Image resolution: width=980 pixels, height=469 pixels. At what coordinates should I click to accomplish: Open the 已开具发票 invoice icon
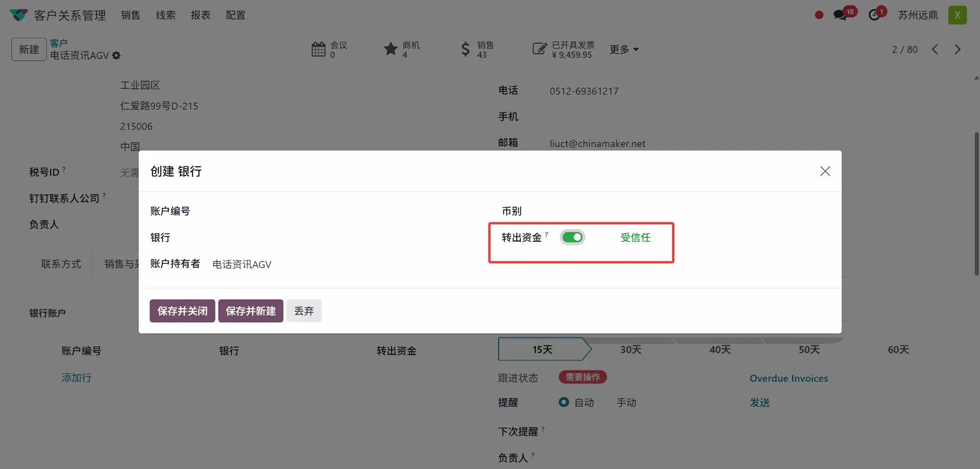[539, 49]
